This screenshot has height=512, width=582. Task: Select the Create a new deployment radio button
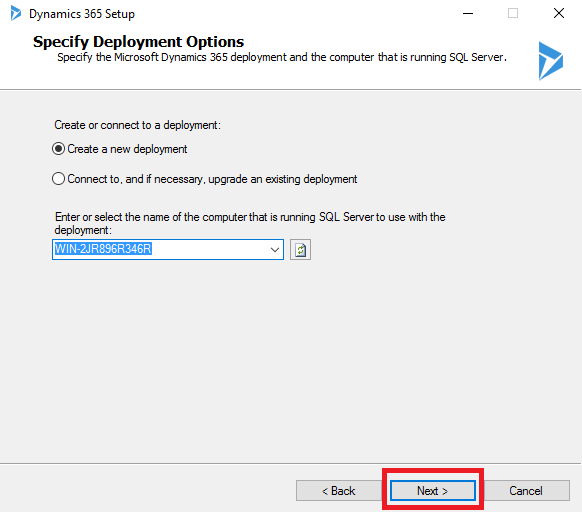59,149
